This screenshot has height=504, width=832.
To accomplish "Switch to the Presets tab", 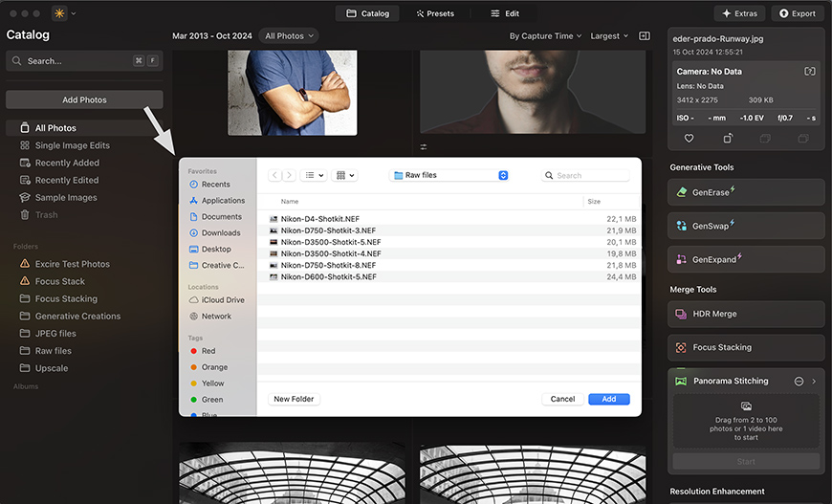I will [x=435, y=13].
